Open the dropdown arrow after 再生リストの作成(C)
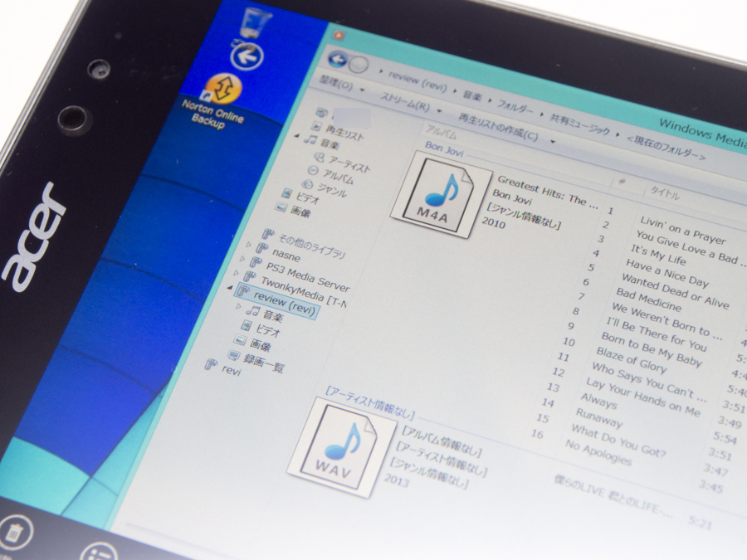Viewport: 747px width, 560px height. point(553,141)
